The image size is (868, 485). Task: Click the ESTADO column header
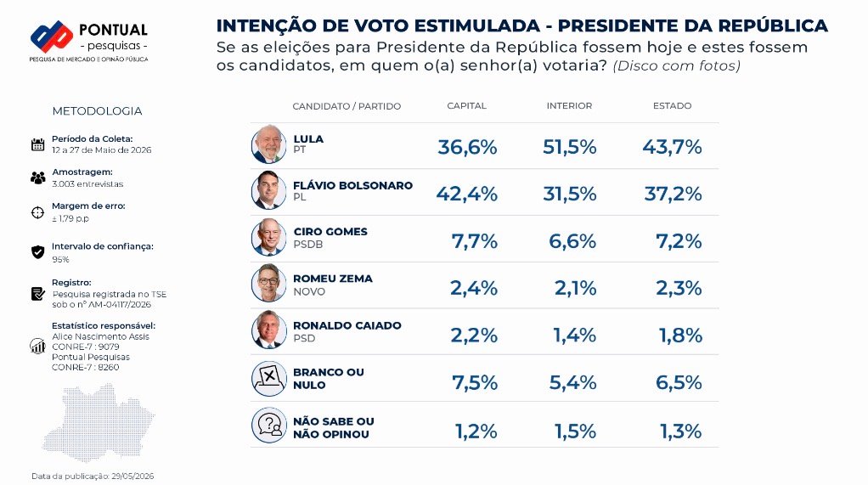tap(672, 105)
